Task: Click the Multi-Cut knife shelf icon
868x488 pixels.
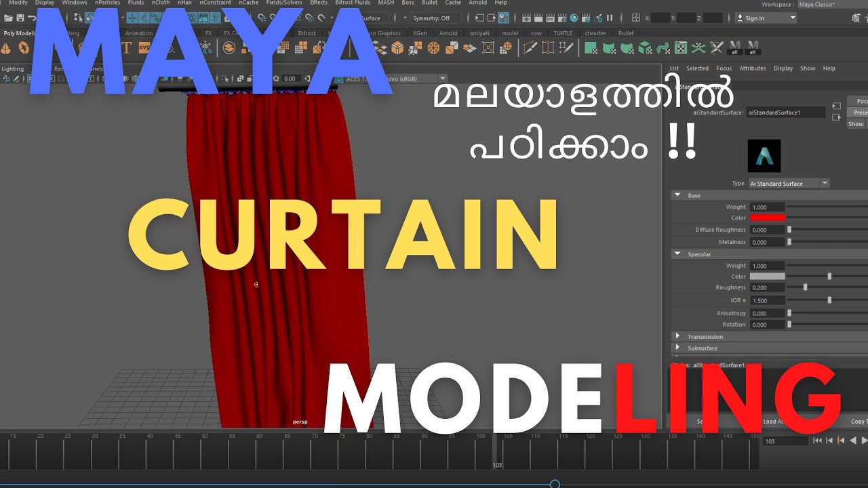Action: 530,47
